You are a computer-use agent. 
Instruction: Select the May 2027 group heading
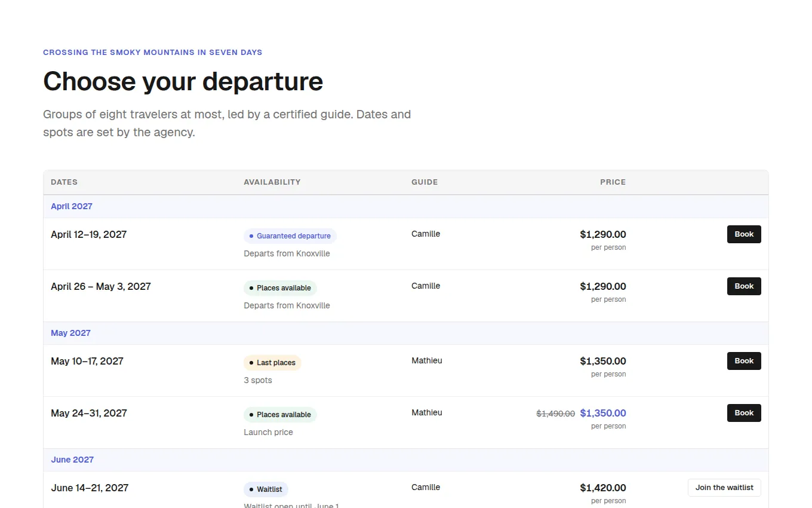[70, 333]
